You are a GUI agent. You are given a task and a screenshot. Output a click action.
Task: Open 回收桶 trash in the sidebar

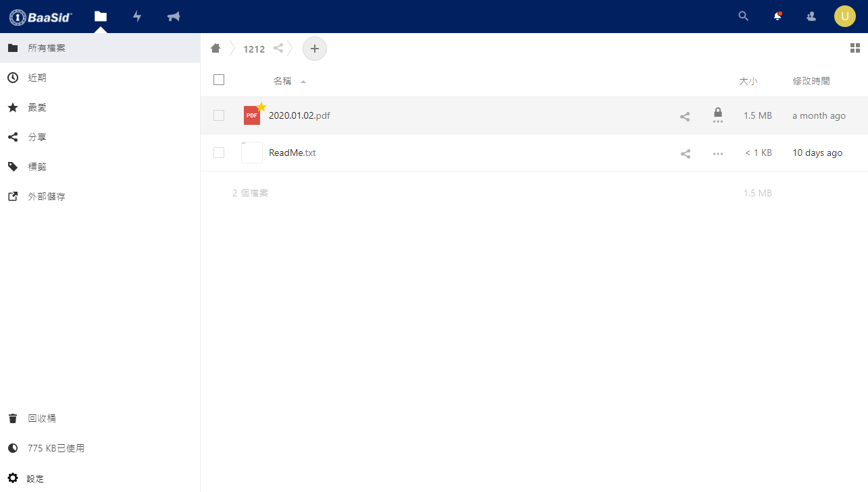tap(42, 418)
